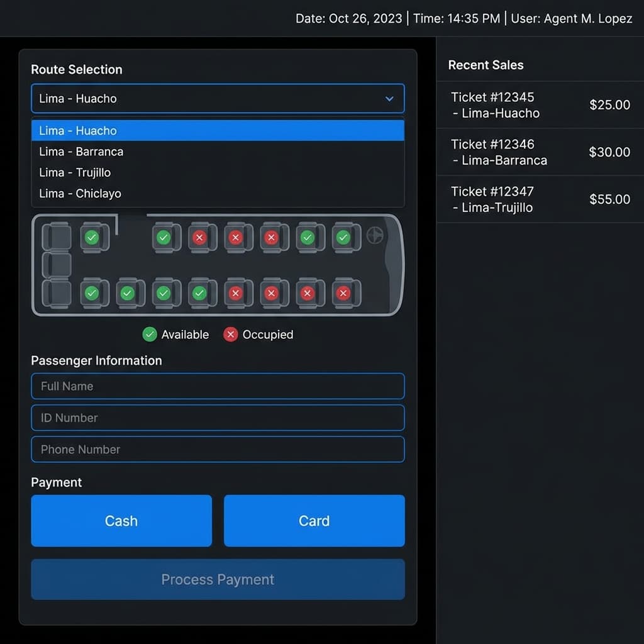Click the green checkmark Available legend icon

(x=150, y=335)
